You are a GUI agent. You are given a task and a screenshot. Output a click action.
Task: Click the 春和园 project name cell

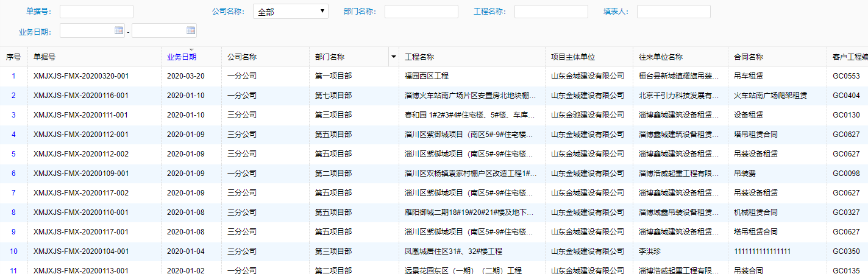tap(471, 115)
